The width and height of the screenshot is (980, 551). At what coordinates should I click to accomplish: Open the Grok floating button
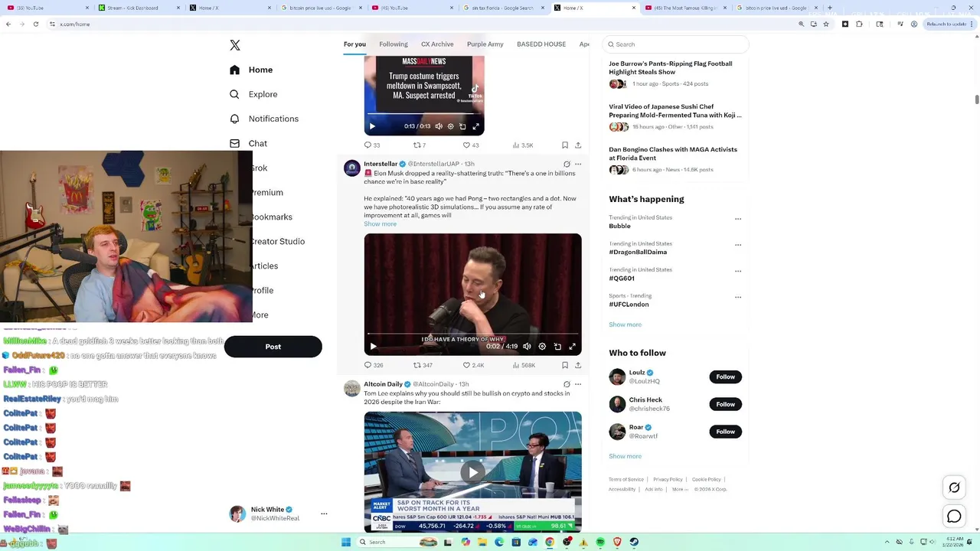954,487
